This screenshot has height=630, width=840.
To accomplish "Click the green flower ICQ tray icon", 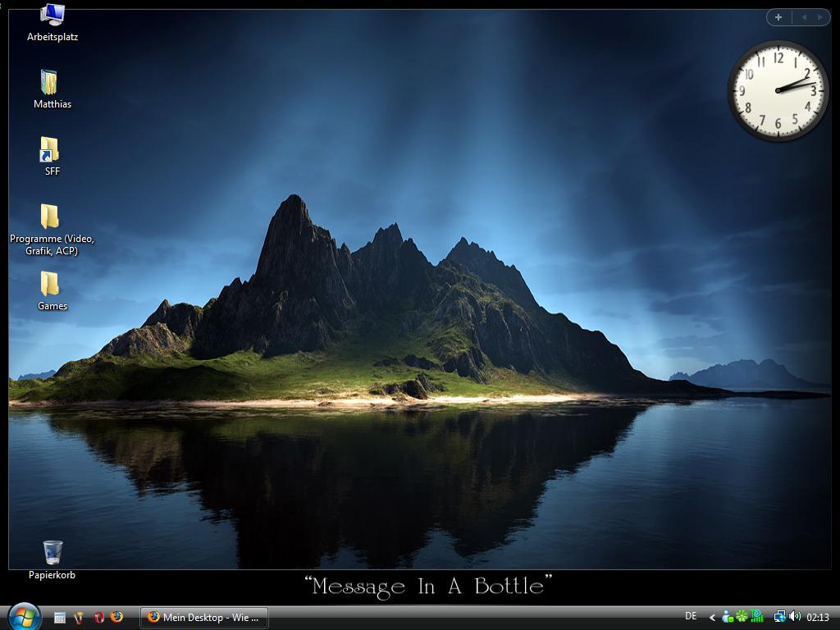I will tap(742, 617).
